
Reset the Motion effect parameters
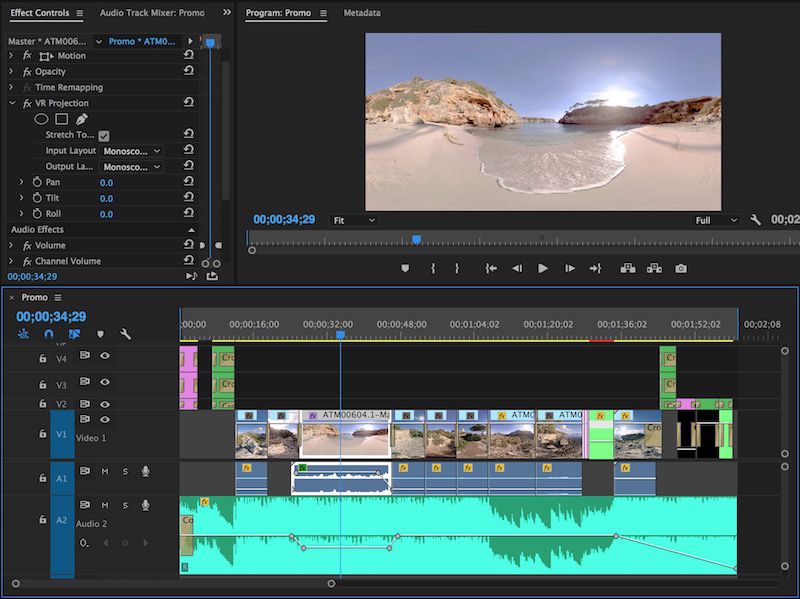(188, 55)
